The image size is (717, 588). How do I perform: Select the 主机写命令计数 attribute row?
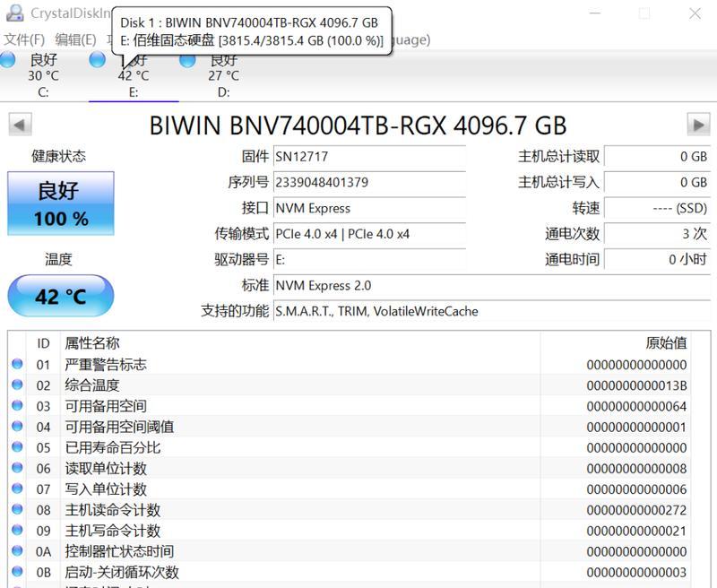tap(350, 531)
